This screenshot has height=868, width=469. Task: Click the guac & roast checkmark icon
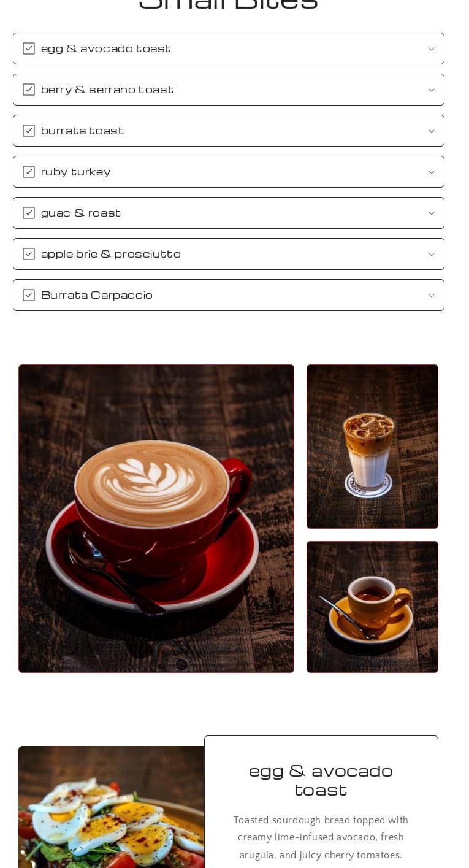tap(29, 213)
